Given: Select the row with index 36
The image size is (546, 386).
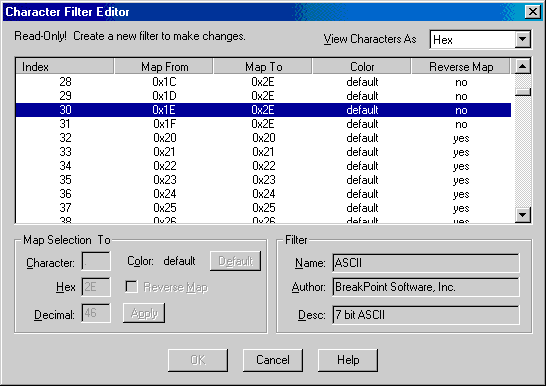Looking at the screenshot, I should 263,194.
